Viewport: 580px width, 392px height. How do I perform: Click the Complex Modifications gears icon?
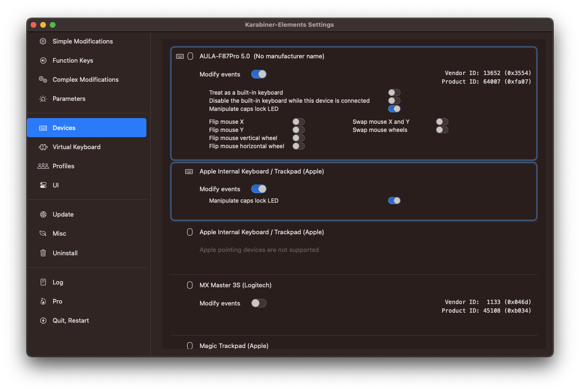[43, 79]
